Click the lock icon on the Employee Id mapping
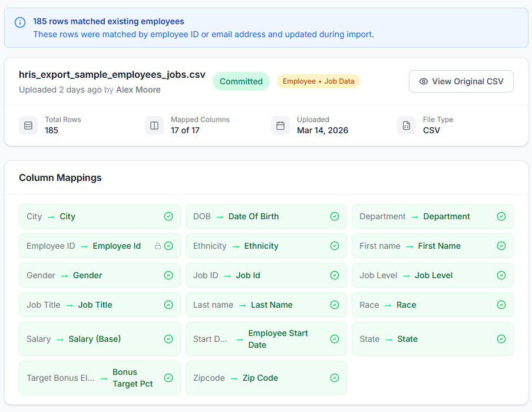The image size is (532, 412). coord(158,246)
